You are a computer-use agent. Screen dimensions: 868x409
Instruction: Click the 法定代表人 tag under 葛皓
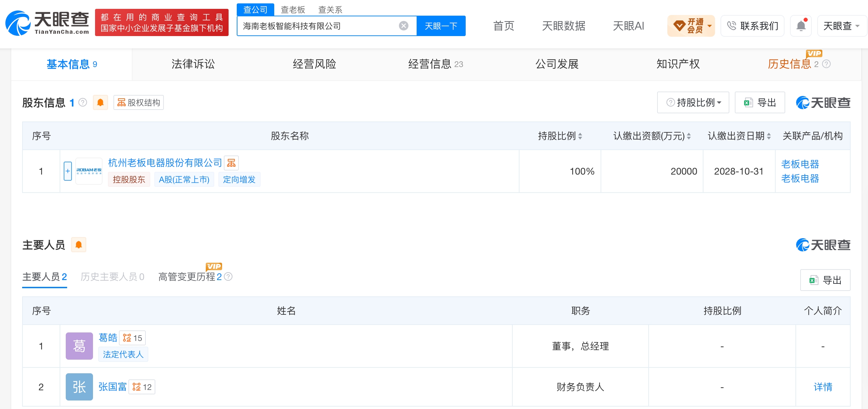[x=123, y=354]
